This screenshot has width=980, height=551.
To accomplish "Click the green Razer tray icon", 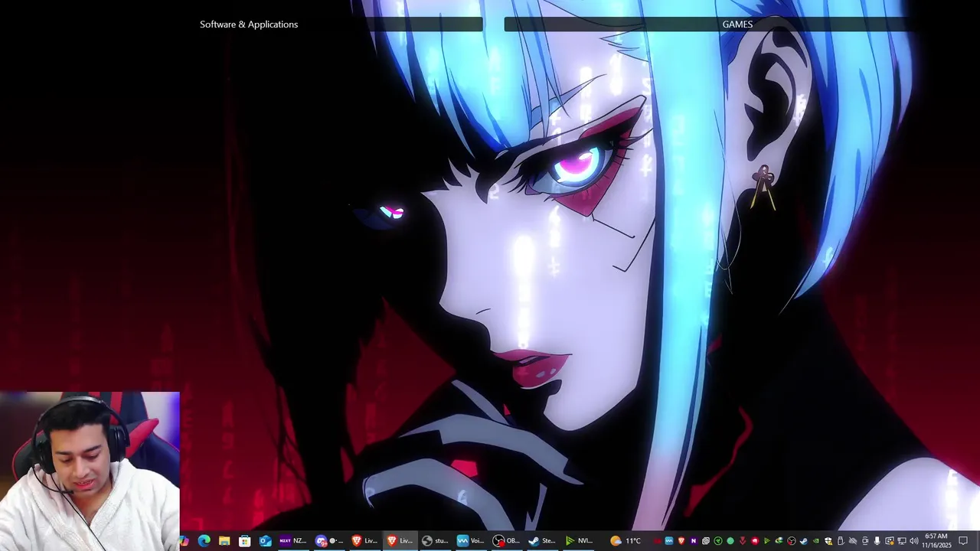I will click(x=718, y=541).
